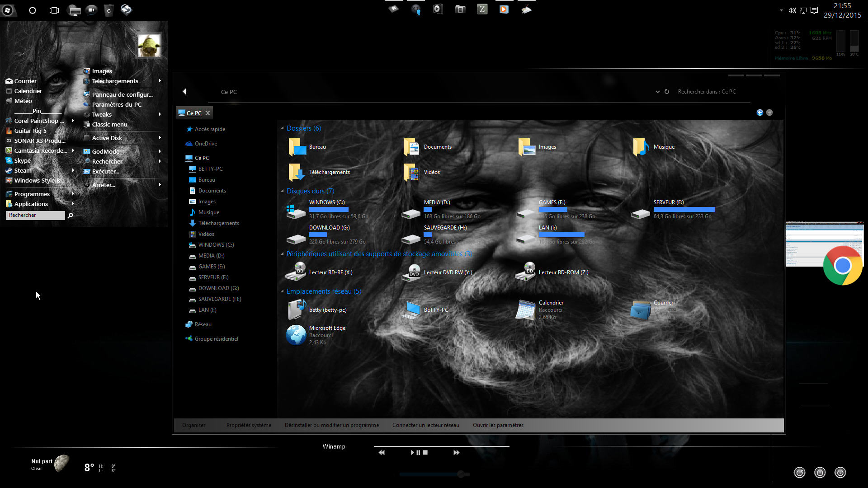This screenshot has height=488, width=868.
Task: Open Corel PaintShop from start menu
Action: [x=38, y=120]
